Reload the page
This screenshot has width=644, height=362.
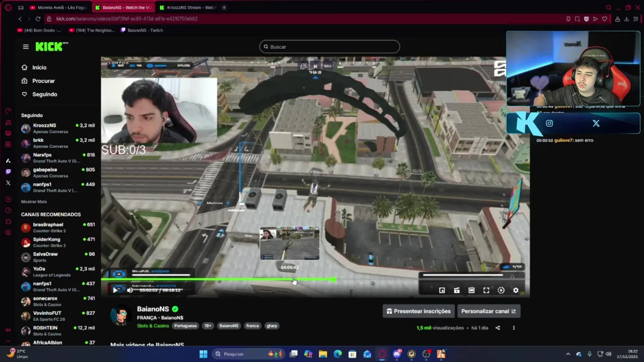(x=38, y=19)
